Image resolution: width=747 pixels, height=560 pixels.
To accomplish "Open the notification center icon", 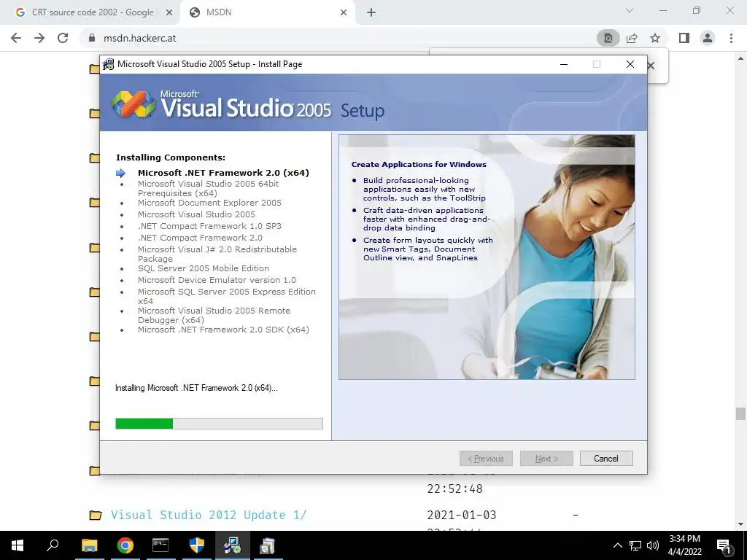I will pos(724,545).
